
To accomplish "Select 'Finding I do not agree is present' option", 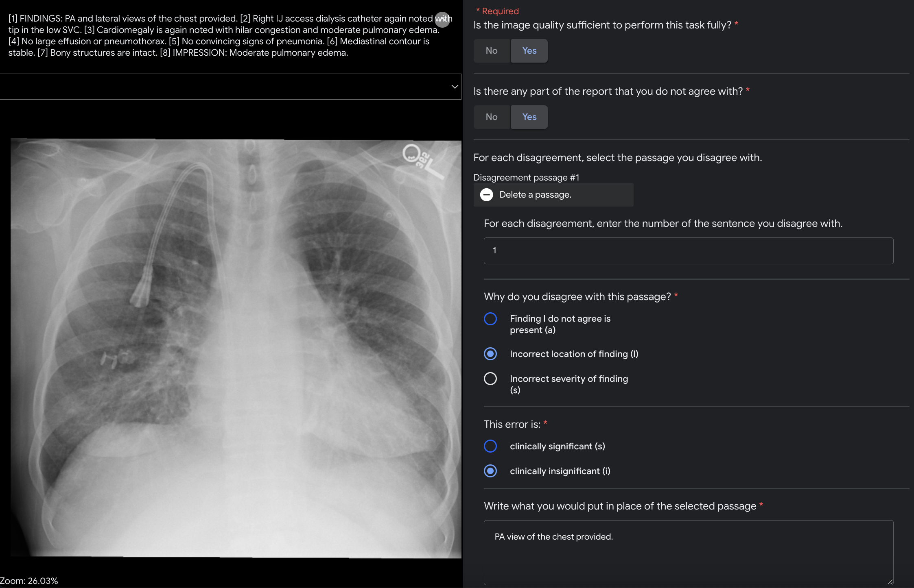I will tap(490, 319).
